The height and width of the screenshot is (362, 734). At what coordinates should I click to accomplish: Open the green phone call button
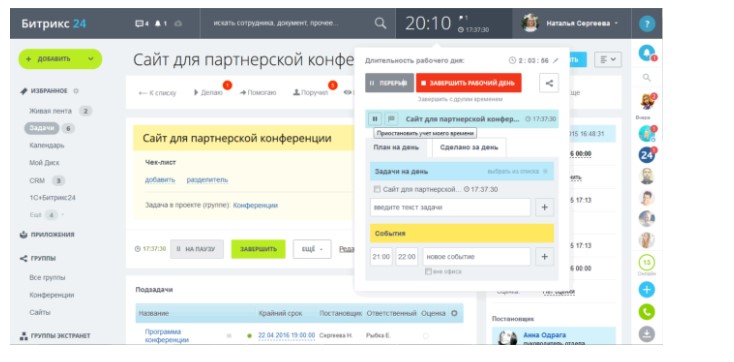point(646,312)
